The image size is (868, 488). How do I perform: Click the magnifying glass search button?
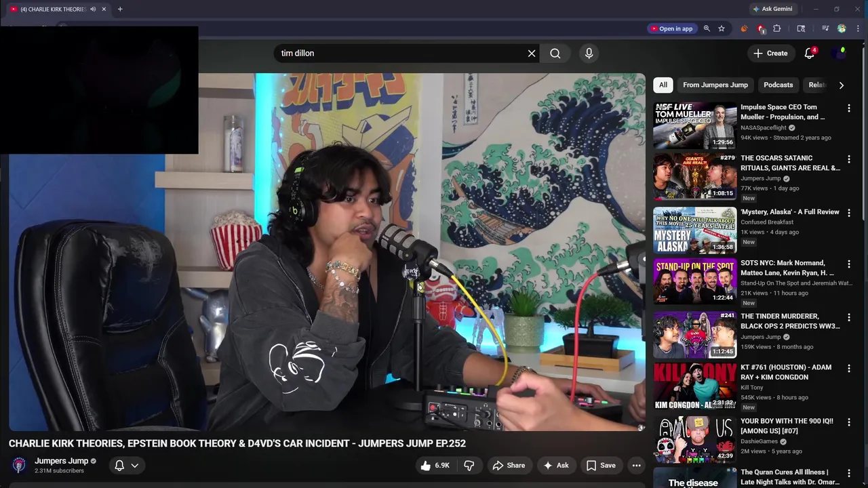click(555, 53)
